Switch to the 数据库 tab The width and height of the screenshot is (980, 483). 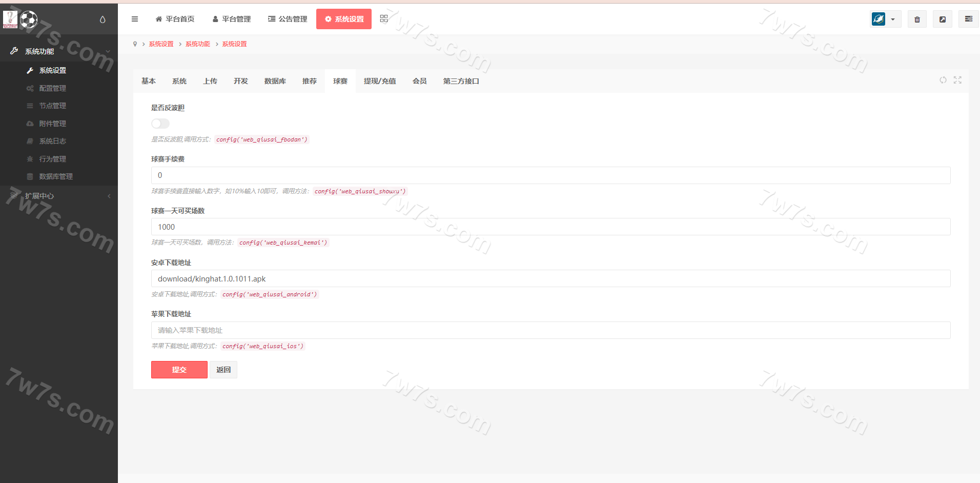pyautogui.click(x=275, y=81)
